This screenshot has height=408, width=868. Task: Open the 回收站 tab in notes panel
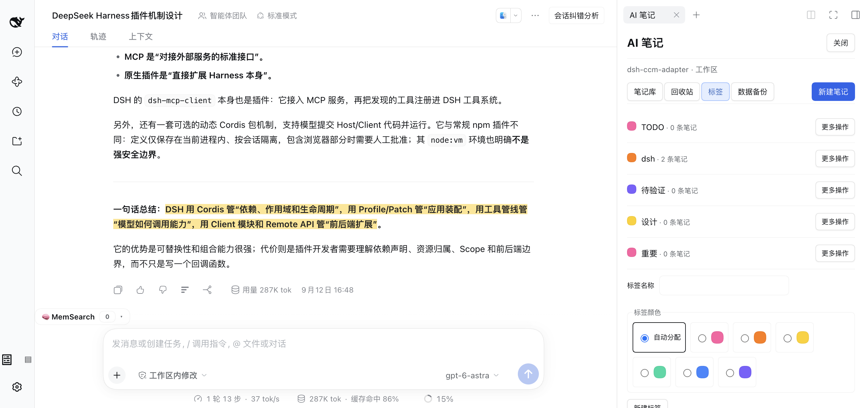pyautogui.click(x=682, y=91)
